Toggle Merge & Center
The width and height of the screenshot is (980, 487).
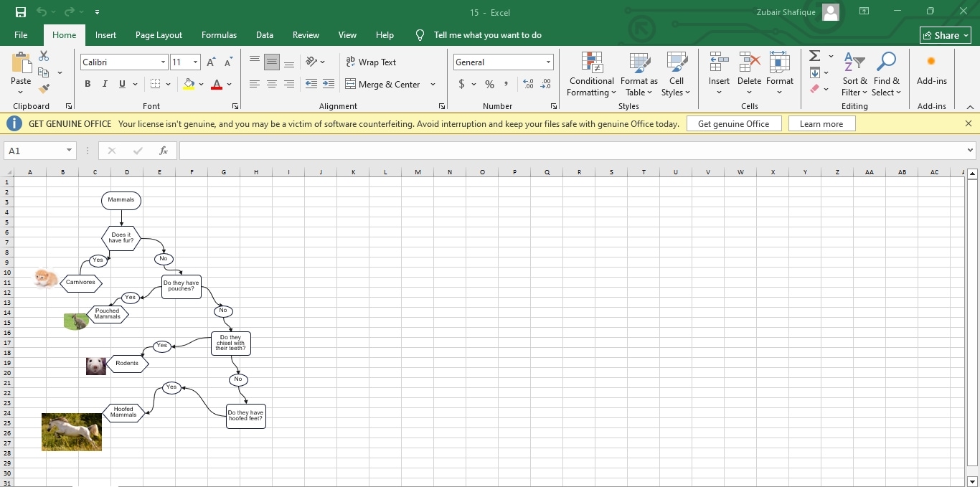385,84
